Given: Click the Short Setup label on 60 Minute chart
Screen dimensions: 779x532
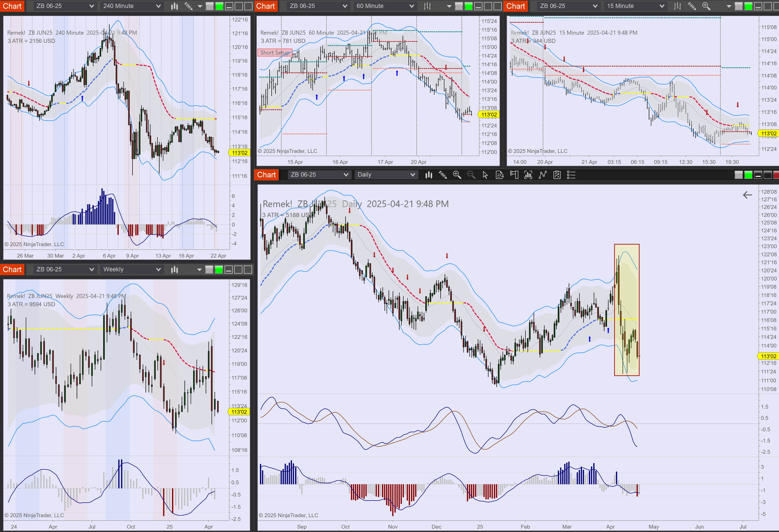Looking at the screenshot, I should (275, 53).
